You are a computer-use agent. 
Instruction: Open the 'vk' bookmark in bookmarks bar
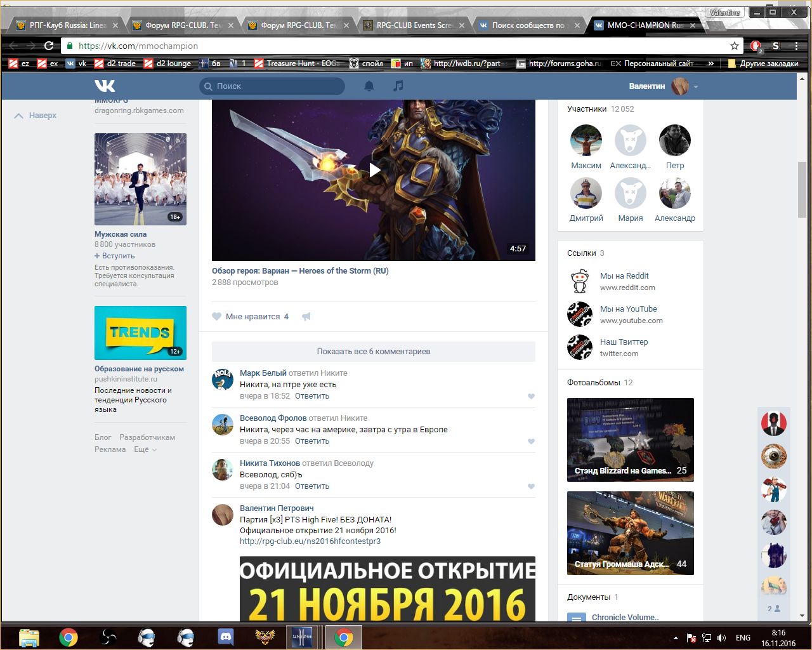click(x=76, y=63)
